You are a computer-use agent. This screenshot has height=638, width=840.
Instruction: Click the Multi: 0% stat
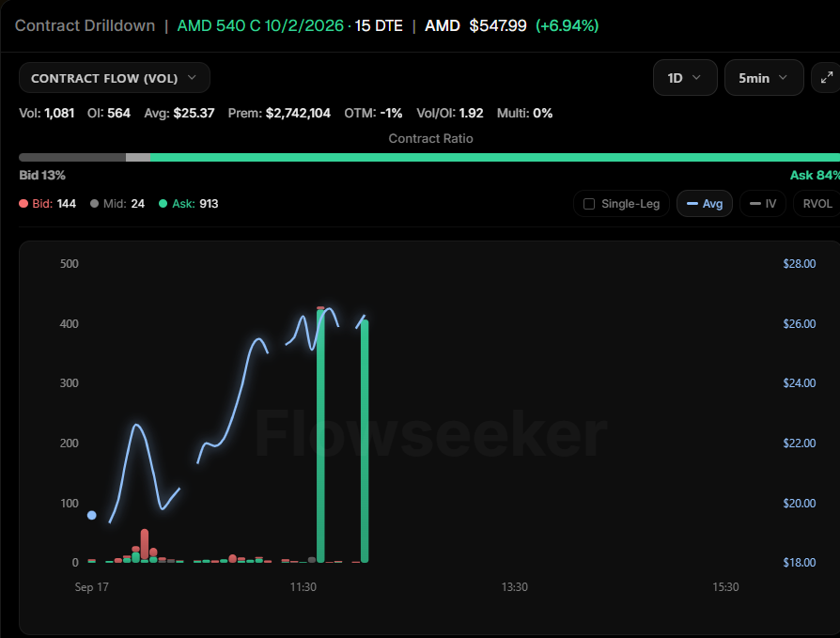[x=524, y=113]
